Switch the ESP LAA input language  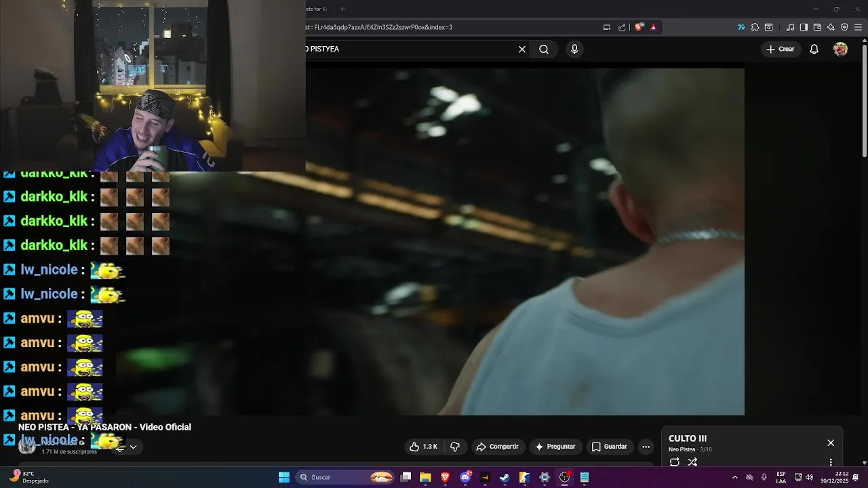click(781, 477)
